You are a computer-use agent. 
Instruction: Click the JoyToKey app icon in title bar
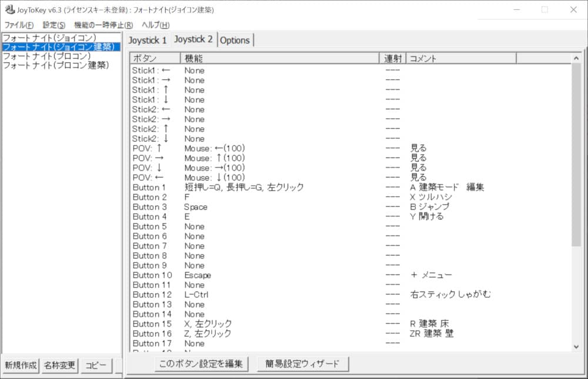tap(10, 9)
